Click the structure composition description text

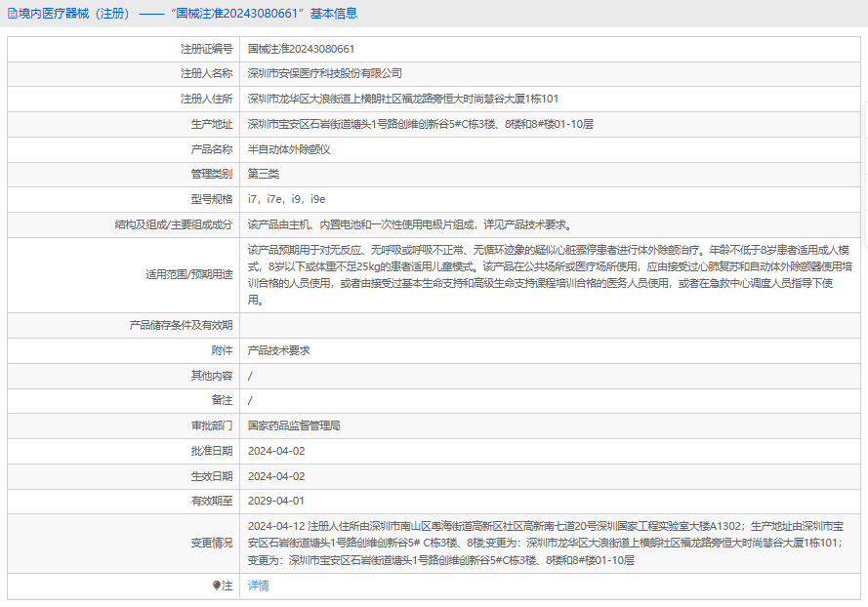click(x=410, y=224)
